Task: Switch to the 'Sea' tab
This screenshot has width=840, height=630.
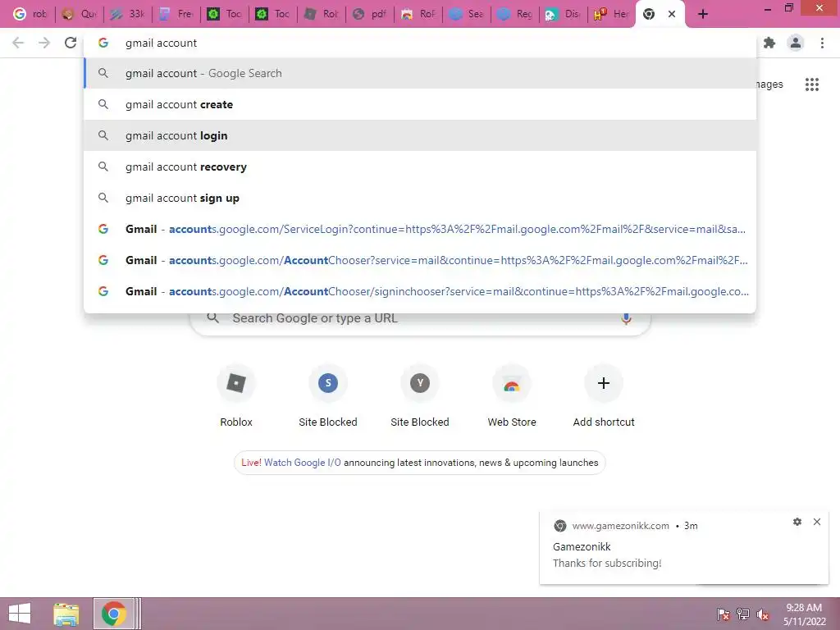Action: tap(466, 14)
